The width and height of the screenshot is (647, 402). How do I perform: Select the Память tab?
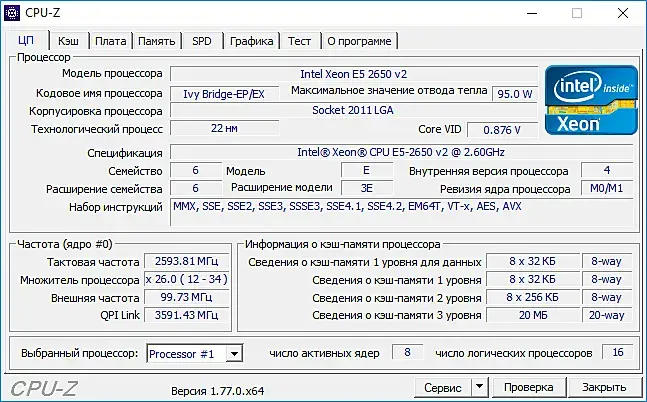click(156, 41)
